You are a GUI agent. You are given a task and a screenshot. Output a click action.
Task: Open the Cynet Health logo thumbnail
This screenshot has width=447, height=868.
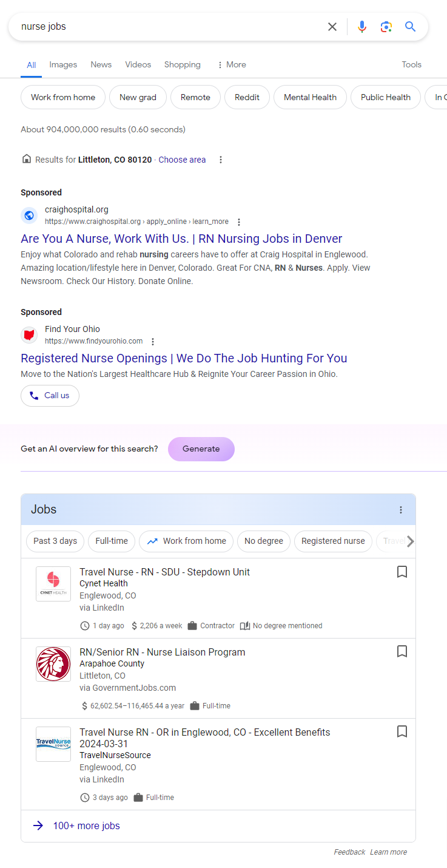click(53, 584)
